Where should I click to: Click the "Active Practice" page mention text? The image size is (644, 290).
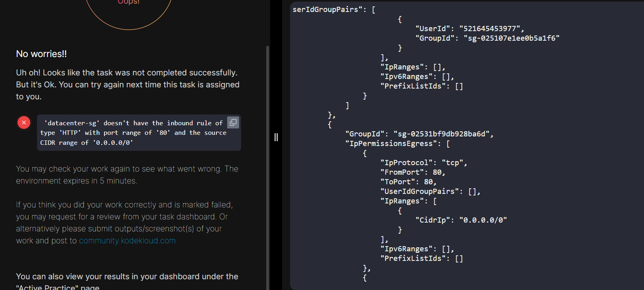click(58, 287)
